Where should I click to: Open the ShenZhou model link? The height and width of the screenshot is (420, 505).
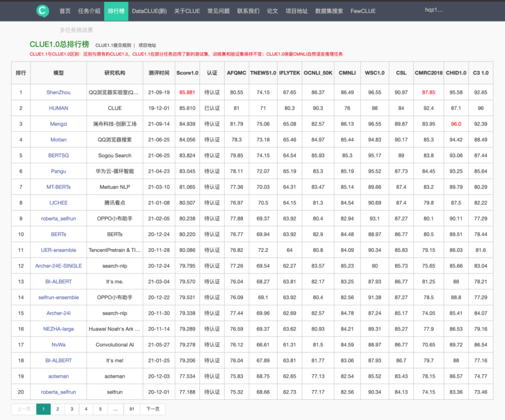tap(58, 93)
